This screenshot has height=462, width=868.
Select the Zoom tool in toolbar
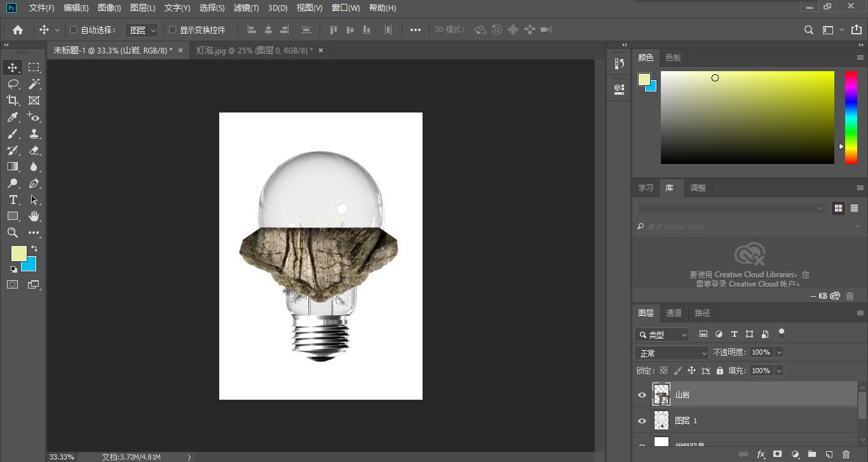(13, 233)
